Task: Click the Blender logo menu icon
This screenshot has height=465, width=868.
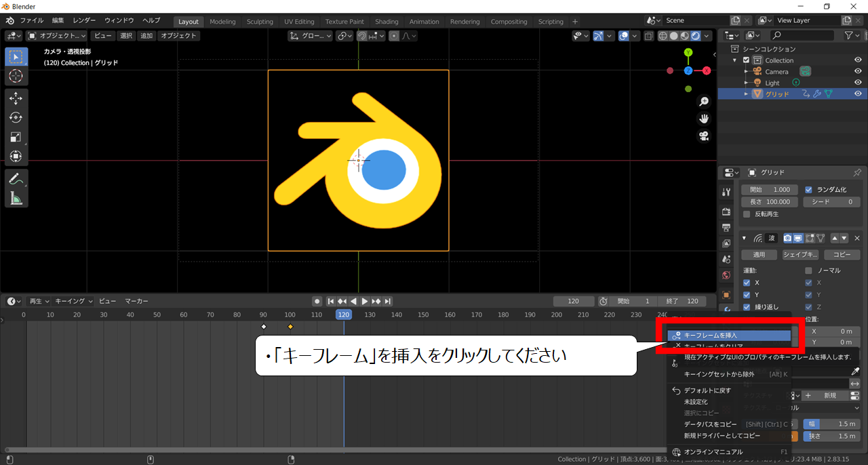Action: [10, 21]
